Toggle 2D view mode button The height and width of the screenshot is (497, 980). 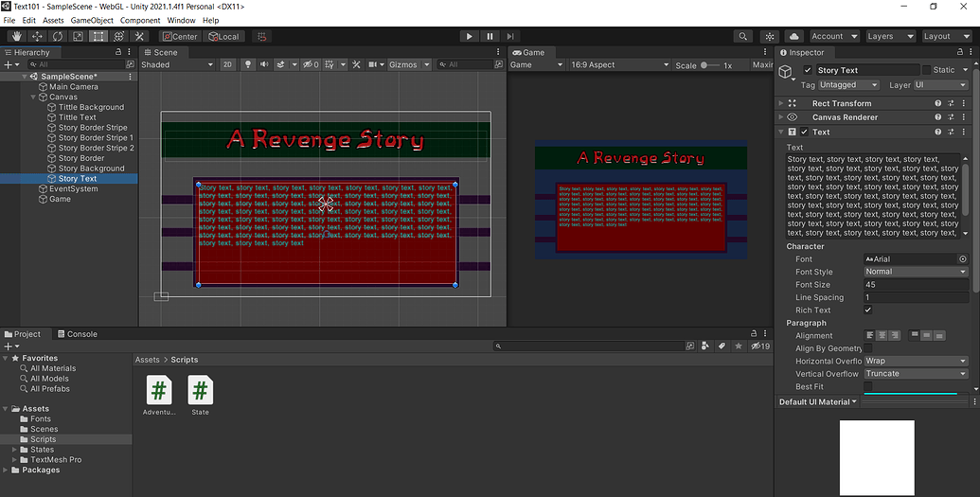227,65
